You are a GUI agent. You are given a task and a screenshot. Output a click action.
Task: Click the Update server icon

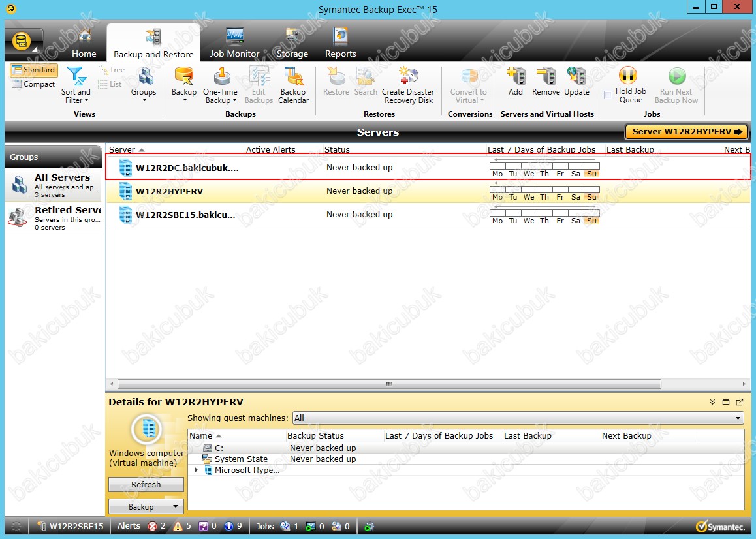coord(576,76)
